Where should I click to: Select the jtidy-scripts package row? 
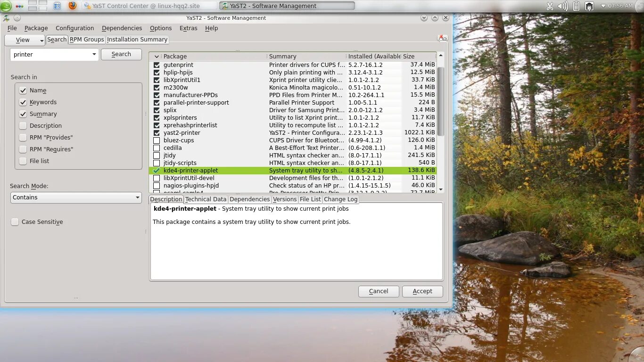(x=293, y=163)
